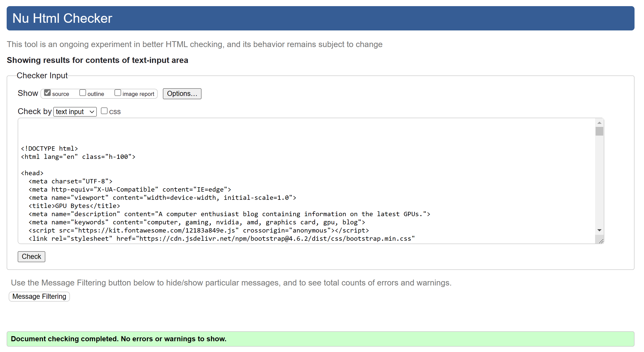Click the outline label text
Viewport: 644px width, 352px height.
click(96, 94)
